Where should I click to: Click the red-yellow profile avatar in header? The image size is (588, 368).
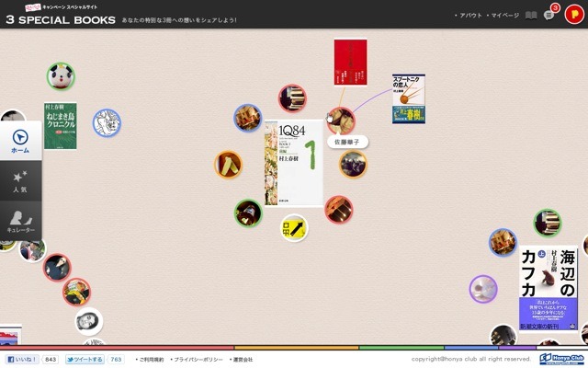[x=574, y=15]
